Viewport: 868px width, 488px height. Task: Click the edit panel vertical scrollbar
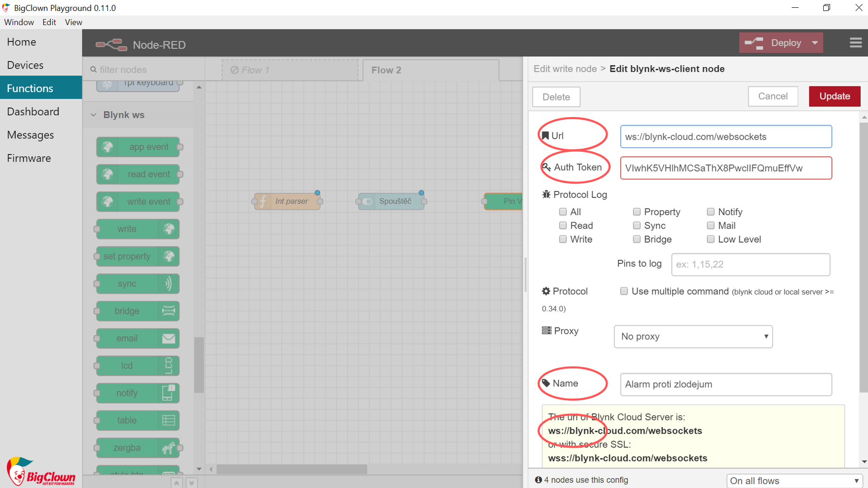tap(864, 257)
